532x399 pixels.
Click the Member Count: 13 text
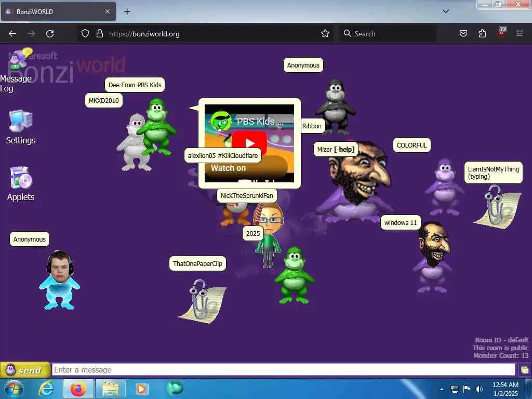(x=501, y=355)
